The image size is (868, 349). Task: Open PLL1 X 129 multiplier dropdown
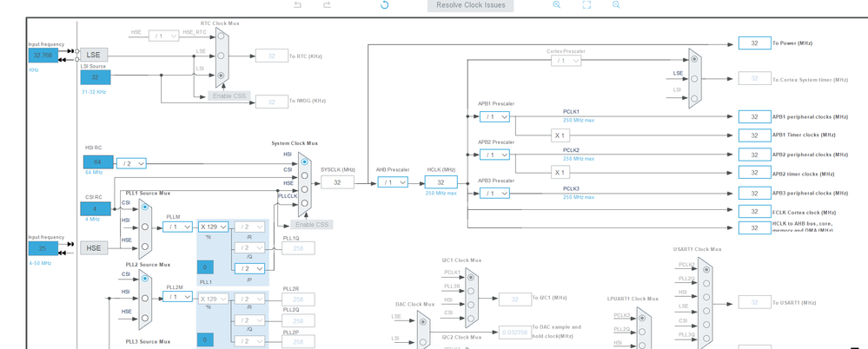click(213, 227)
